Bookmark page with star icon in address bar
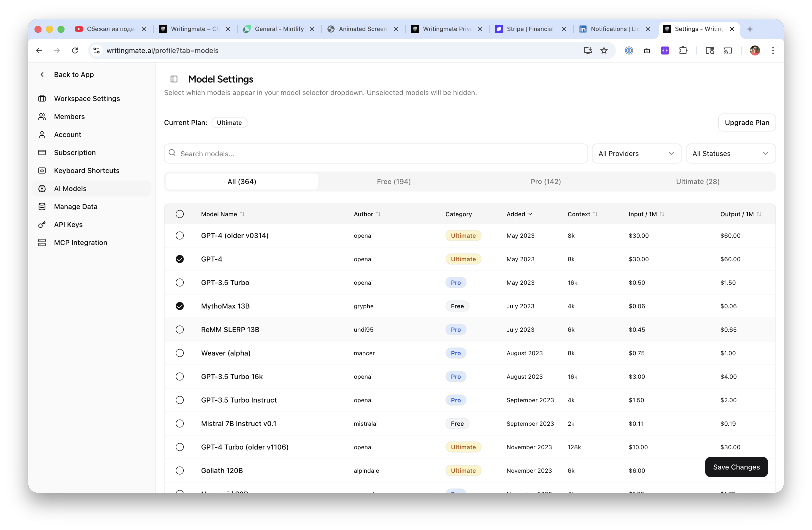 [x=604, y=50]
